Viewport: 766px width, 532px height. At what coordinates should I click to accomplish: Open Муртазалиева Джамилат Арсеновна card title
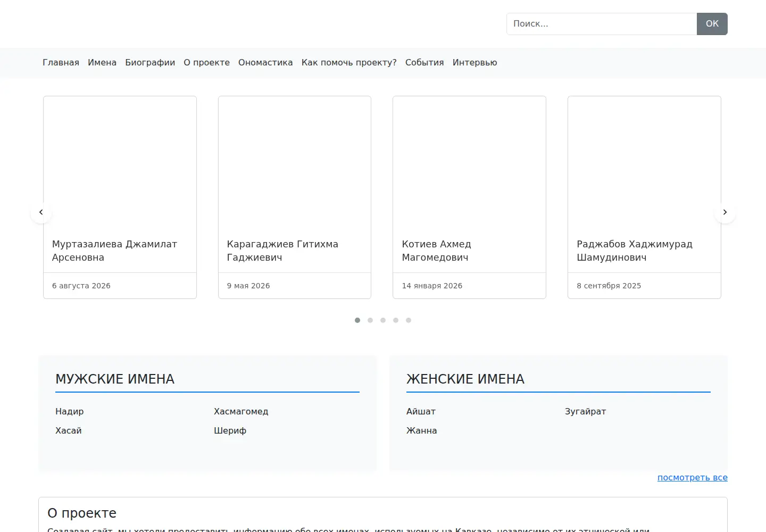coord(114,251)
